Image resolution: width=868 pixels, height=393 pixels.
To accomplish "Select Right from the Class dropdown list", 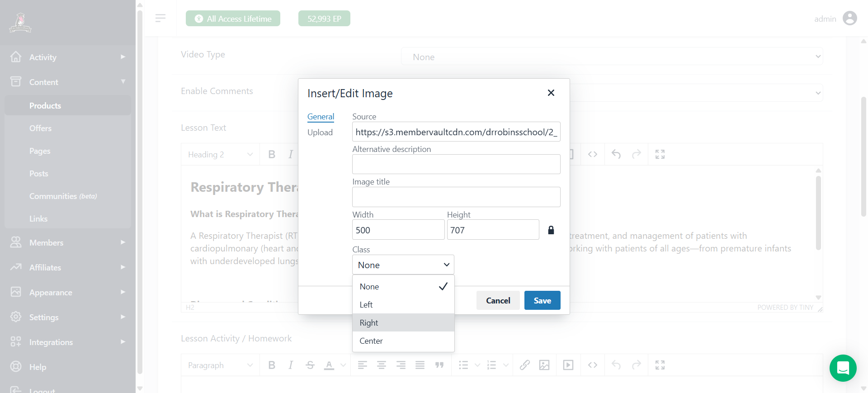I will pyautogui.click(x=403, y=323).
